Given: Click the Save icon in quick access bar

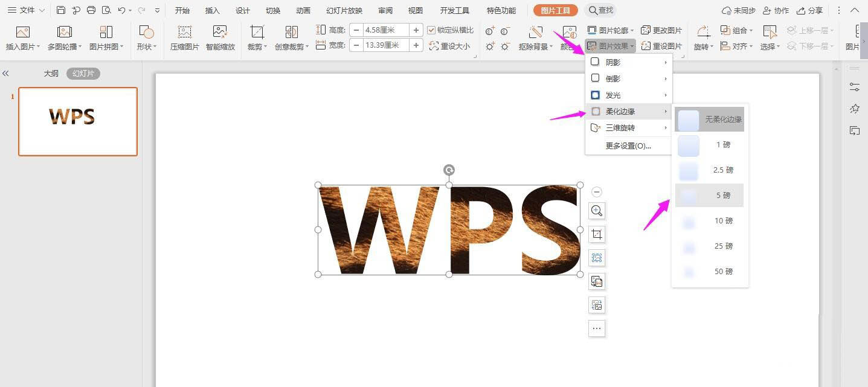Looking at the screenshot, I should tap(61, 10).
